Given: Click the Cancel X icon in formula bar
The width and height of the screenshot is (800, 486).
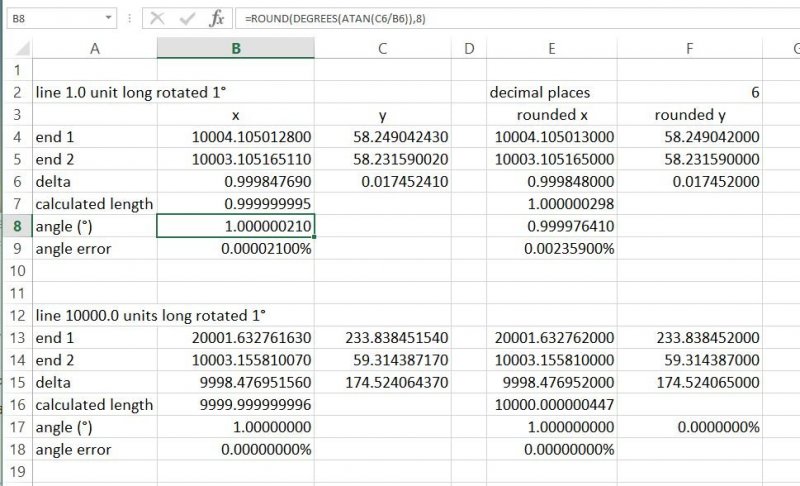Looking at the screenshot, I should [x=157, y=18].
